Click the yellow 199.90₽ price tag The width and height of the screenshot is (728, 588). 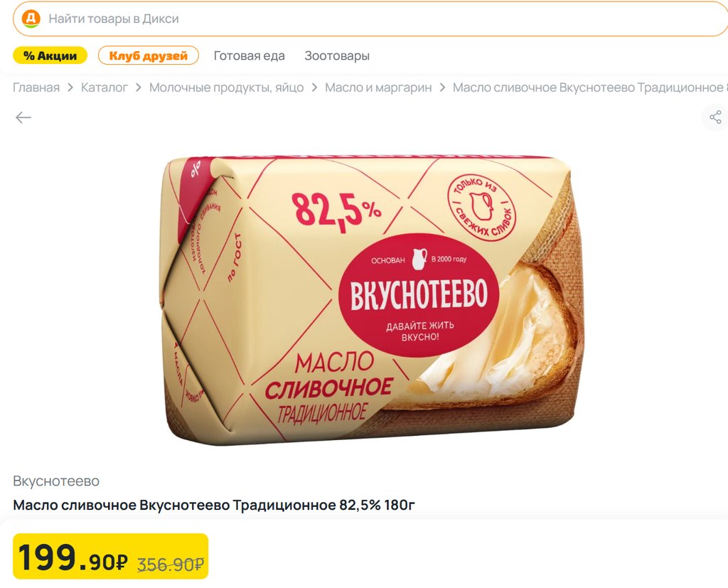pyautogui.click(x=73, y=557)
